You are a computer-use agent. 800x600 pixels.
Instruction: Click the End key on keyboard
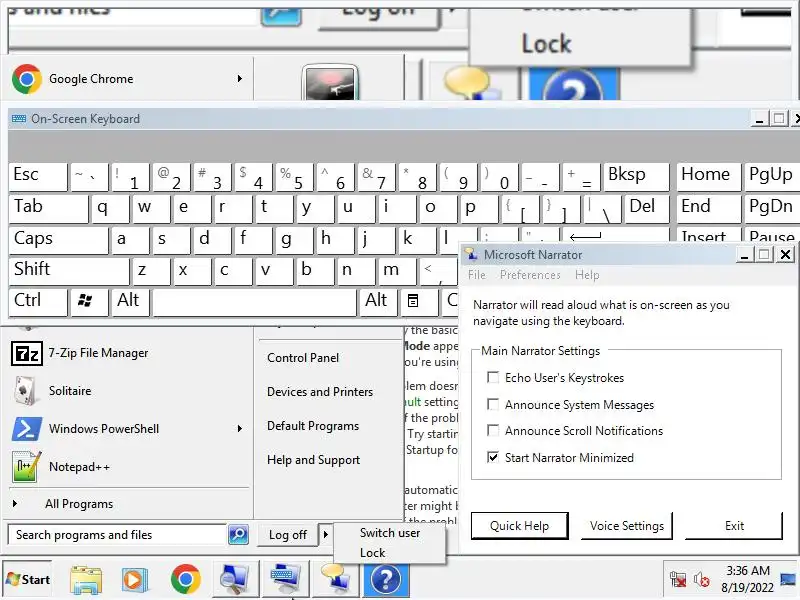click(x=708, y=208)
